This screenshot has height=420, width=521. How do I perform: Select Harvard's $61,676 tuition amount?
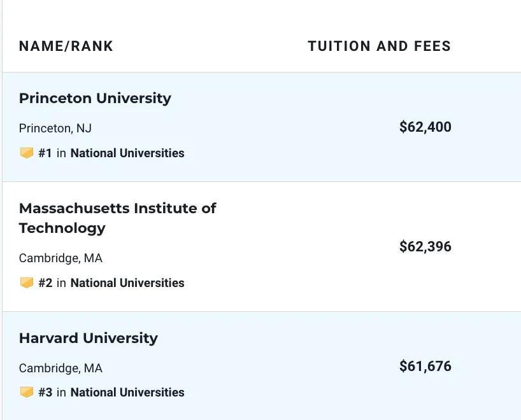coord(425,367)
